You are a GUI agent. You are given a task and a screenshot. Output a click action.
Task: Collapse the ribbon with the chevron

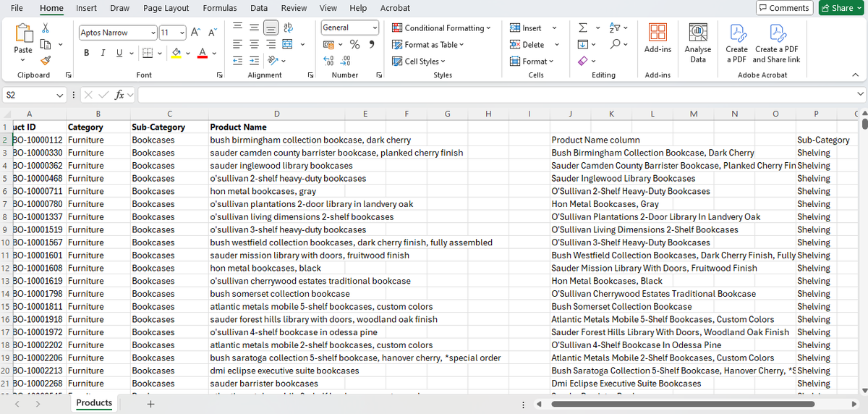(x=855, y=75)
